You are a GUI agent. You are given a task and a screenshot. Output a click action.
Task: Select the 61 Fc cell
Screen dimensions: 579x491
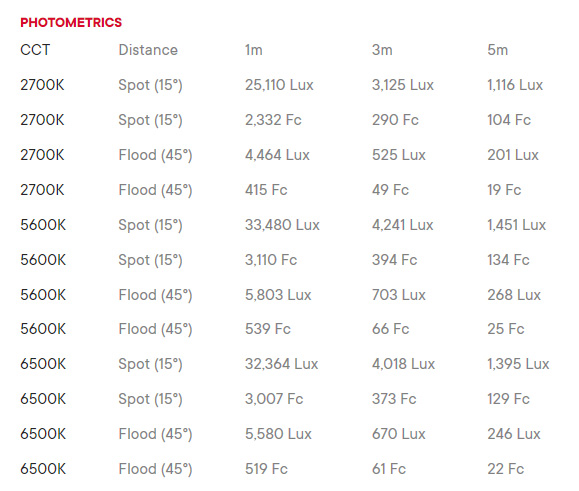pyautogui.click(x=389, y=469)
